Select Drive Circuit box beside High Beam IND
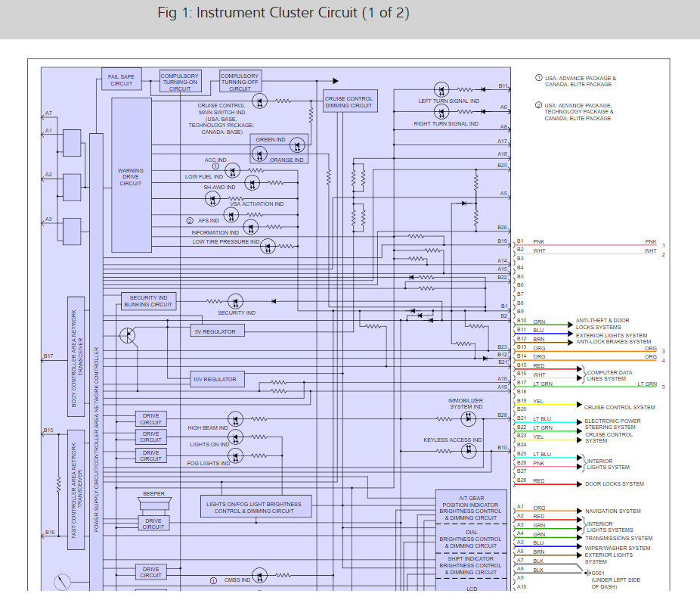Image resolution: width=700 pixels, height=606 pixels. (x=151, y=418)
